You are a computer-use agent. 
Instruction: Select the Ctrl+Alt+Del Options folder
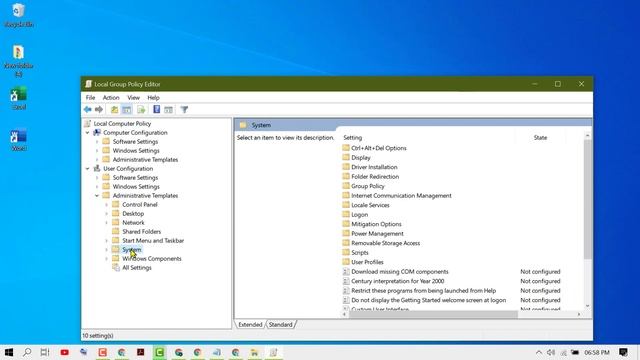(379, 148)
